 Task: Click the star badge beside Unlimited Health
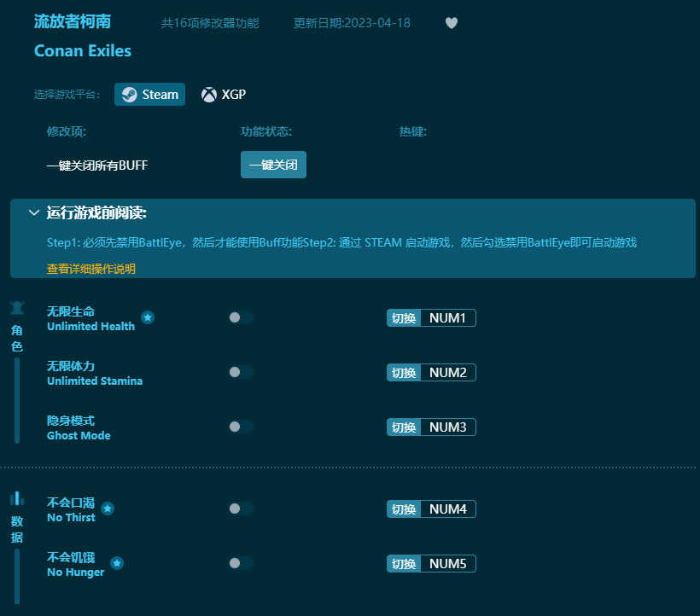point(148,317)
